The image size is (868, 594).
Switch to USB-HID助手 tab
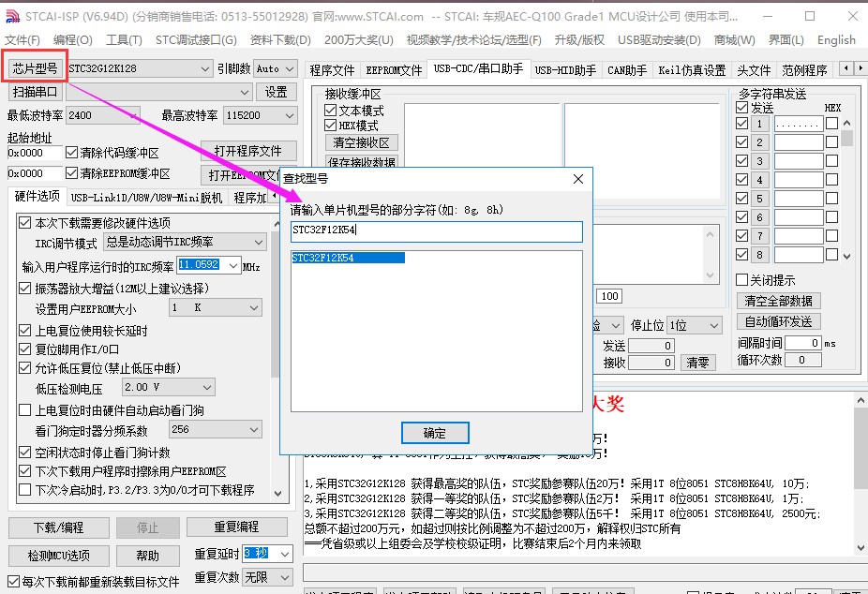coord(565,70)
